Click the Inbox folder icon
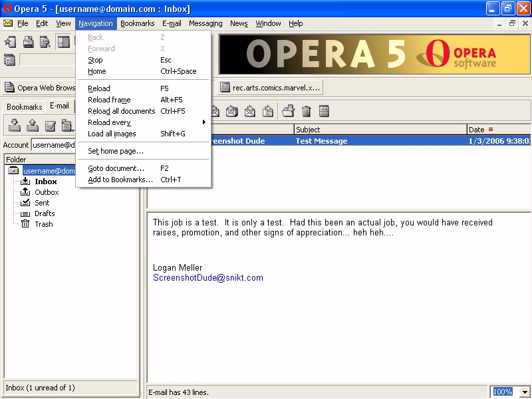Viewport: 532px width, 399px height. pos(25,182)
